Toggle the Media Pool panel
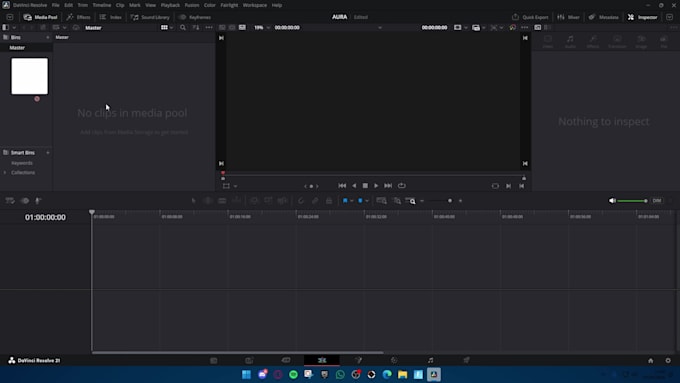Viewport: 680px width, 383px height. click(40, 17)
